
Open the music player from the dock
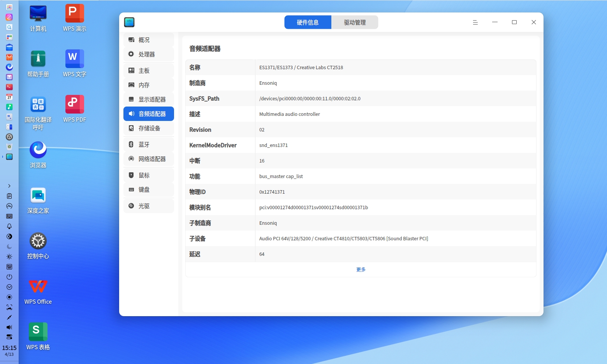click(x=9, y=107)
